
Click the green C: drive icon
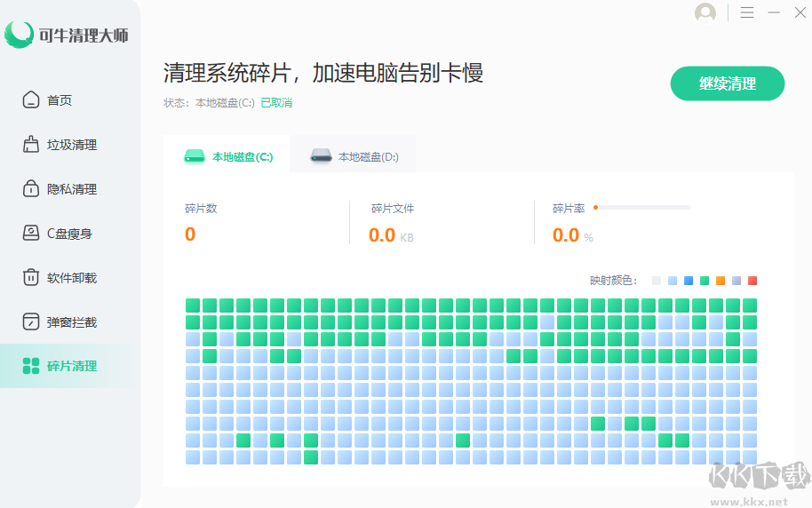click(195, 156)
